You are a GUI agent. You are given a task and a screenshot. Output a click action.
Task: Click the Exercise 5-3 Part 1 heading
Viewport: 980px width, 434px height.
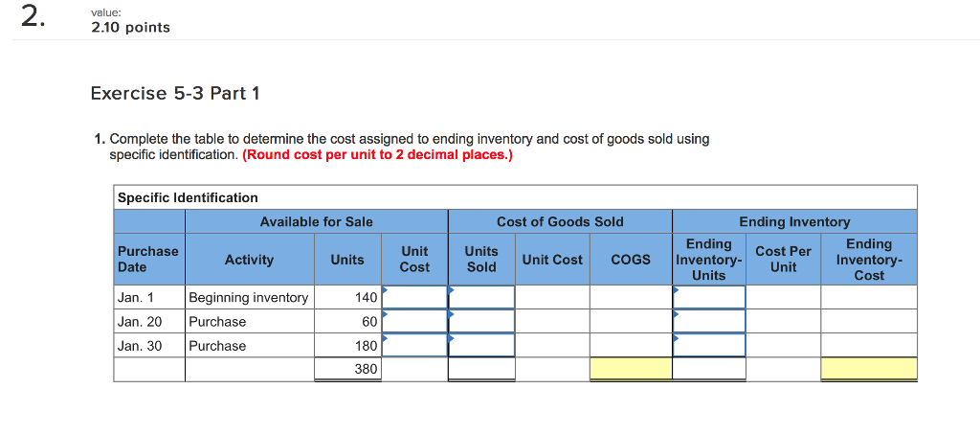tap(174, 93)
